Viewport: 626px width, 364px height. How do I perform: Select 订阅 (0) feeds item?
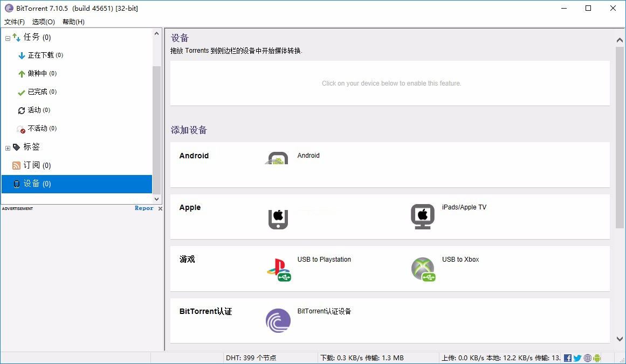point(37,165)
